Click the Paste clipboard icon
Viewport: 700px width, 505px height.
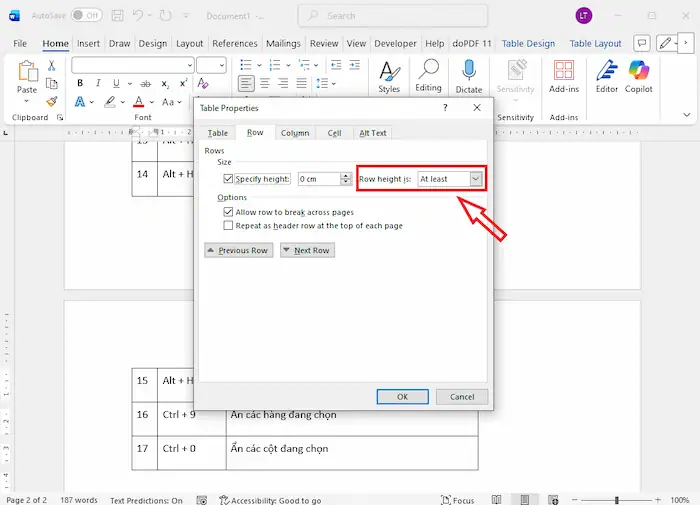coord(27,71)
